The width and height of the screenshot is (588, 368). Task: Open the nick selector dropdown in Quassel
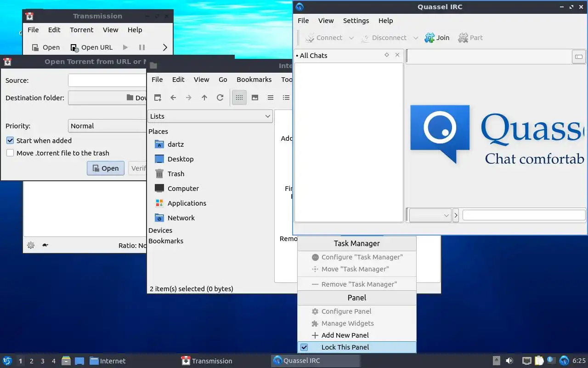click(430, 215)
